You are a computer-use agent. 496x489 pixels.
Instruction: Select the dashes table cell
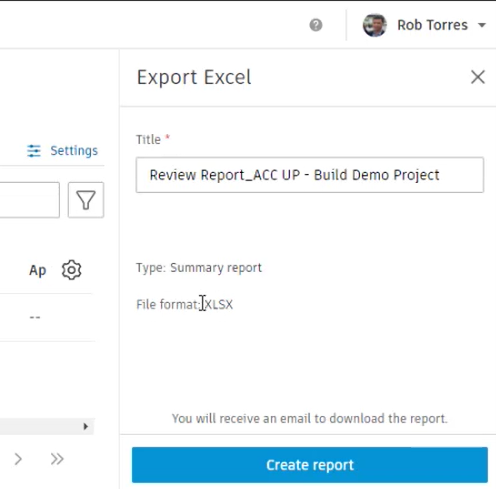click(x=35, y=317)
